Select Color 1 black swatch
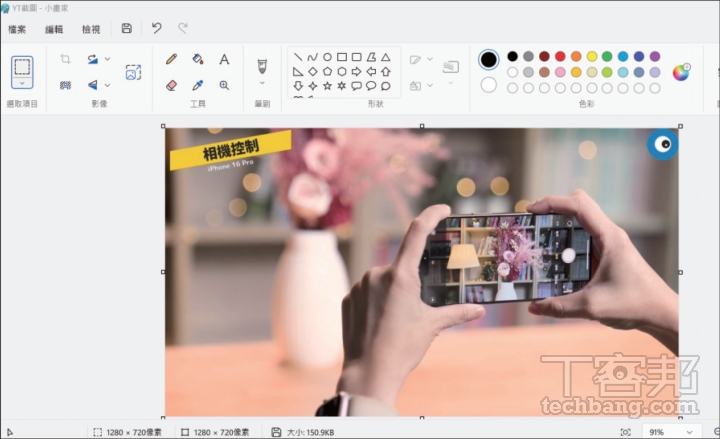Viewport: 720px width, 439px height. point(489,60)
